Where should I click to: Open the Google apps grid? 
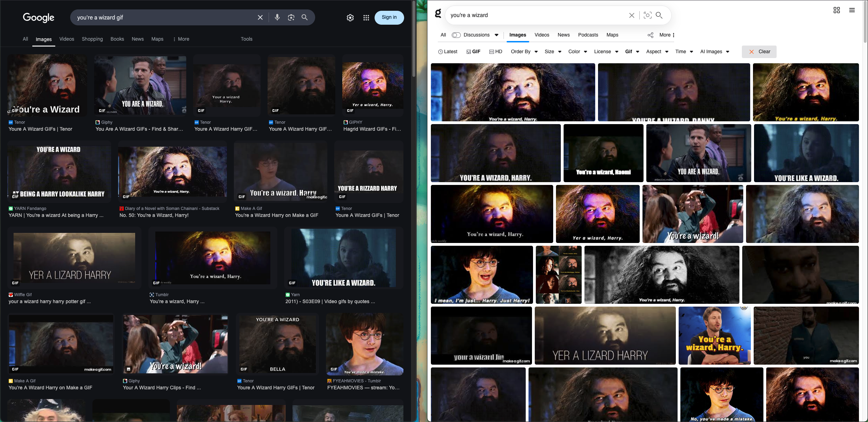pyautogui.click(x=366, y=18)
